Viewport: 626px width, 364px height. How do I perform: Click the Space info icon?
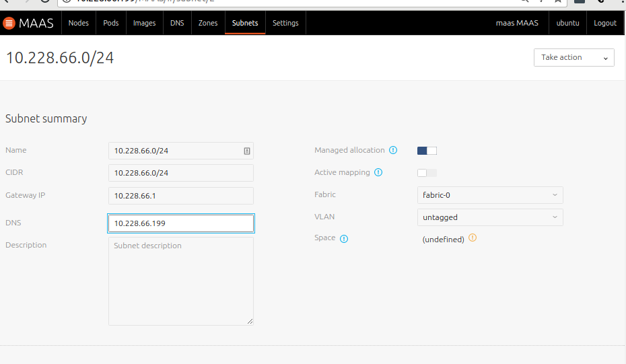tap(344, 239)
